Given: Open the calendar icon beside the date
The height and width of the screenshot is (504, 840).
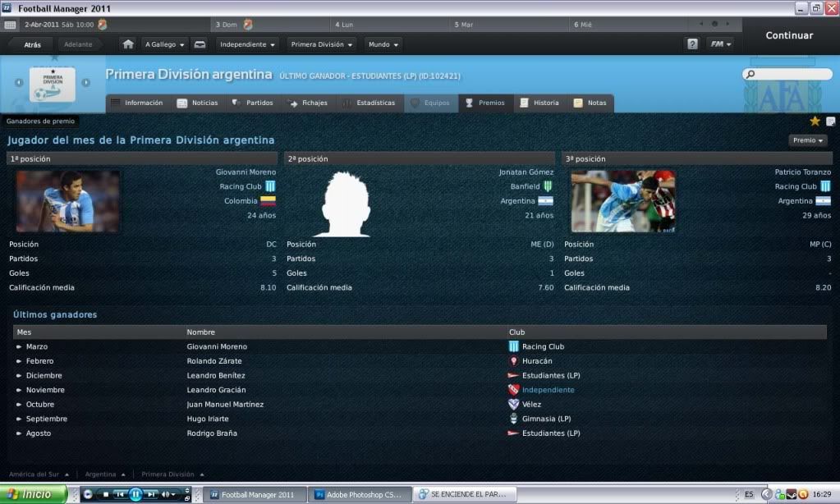Looking at the screenshot, I should coord(10,25).
